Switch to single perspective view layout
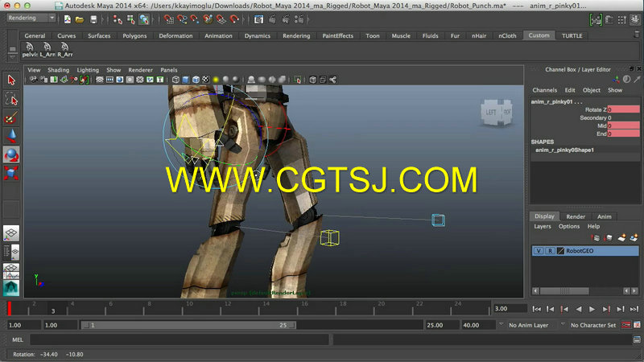 (11, 233)
